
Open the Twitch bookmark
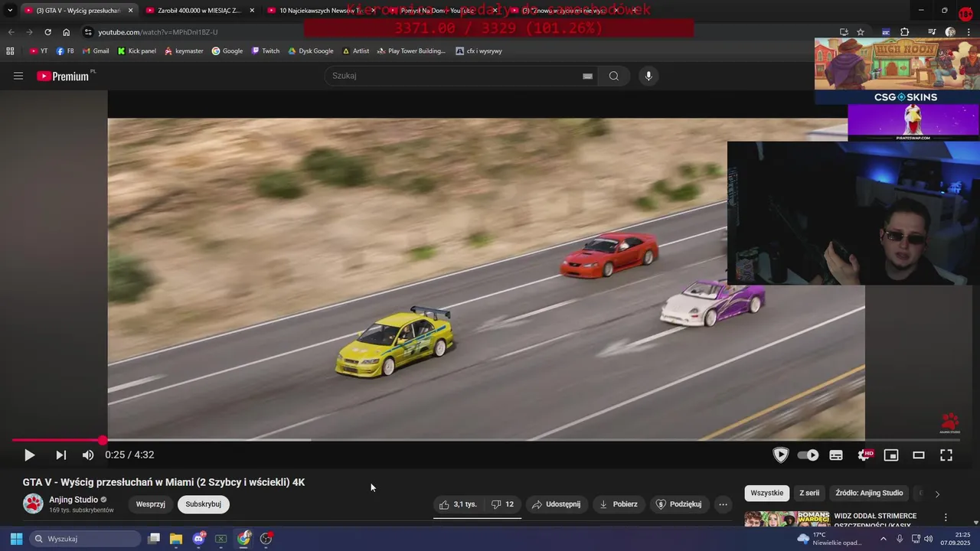(x=266, y=51)
